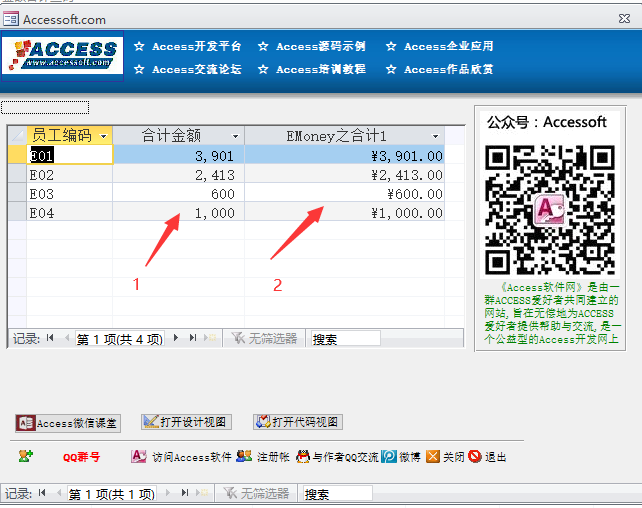Click the two-people register account icon
The image size is (642, 508).
[244, 456]
